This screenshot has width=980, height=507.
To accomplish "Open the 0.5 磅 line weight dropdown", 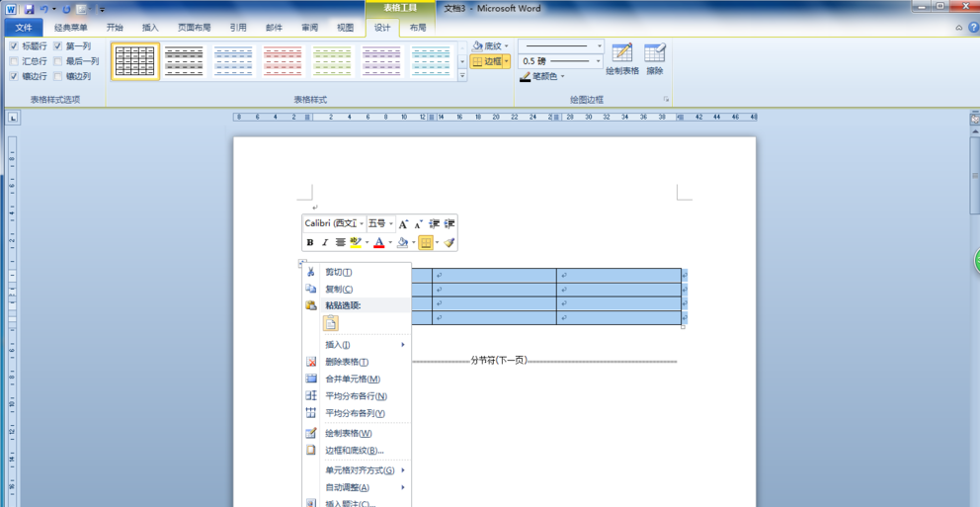I will point(600,61).
